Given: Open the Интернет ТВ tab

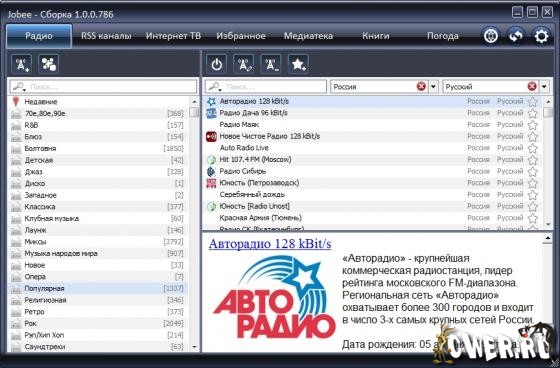Looking at the screenshot, I should 173,36.
